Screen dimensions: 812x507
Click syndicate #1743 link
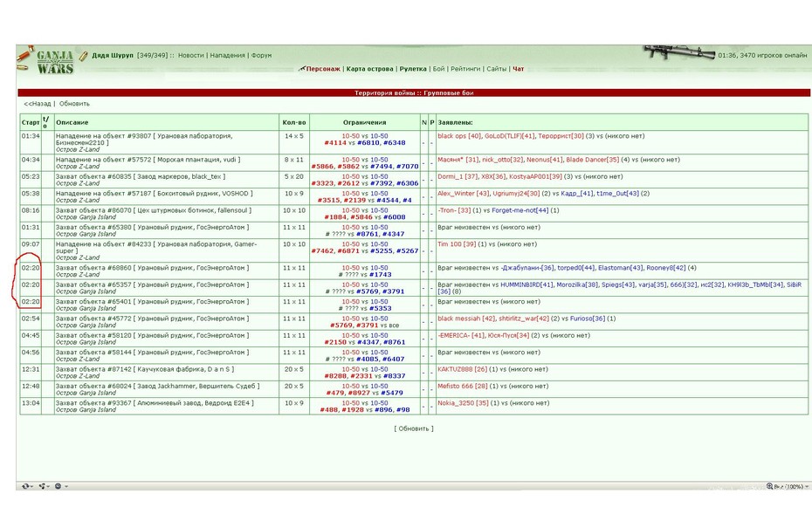point(381,275)
